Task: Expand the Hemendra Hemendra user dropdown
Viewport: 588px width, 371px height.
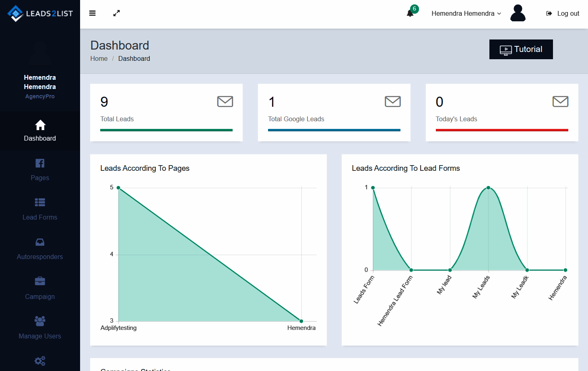Action: coord(466,13)
